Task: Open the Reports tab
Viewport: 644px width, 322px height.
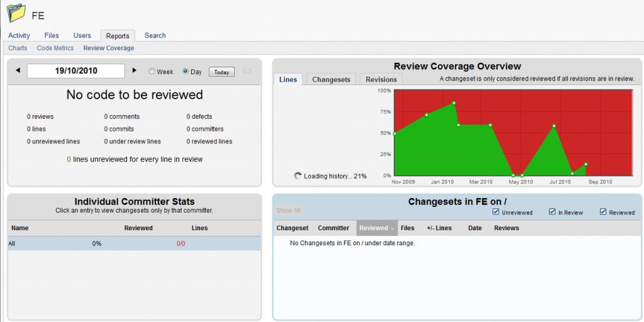Action: coord(118,36)
